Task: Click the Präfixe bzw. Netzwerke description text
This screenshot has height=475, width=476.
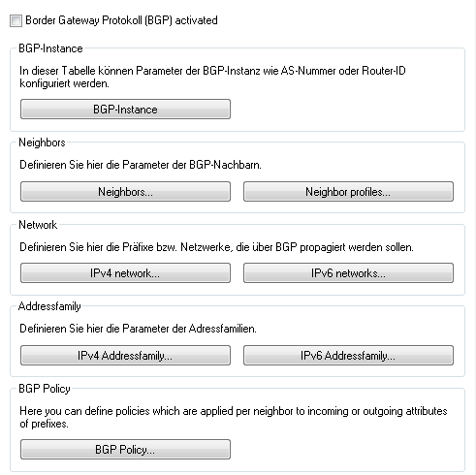Action: point(216,247)
